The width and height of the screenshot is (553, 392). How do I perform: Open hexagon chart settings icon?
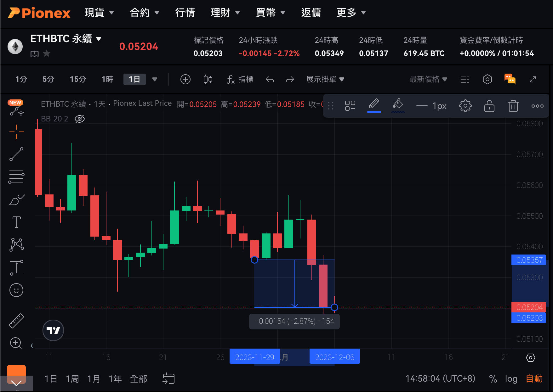[x=487, y=79]
